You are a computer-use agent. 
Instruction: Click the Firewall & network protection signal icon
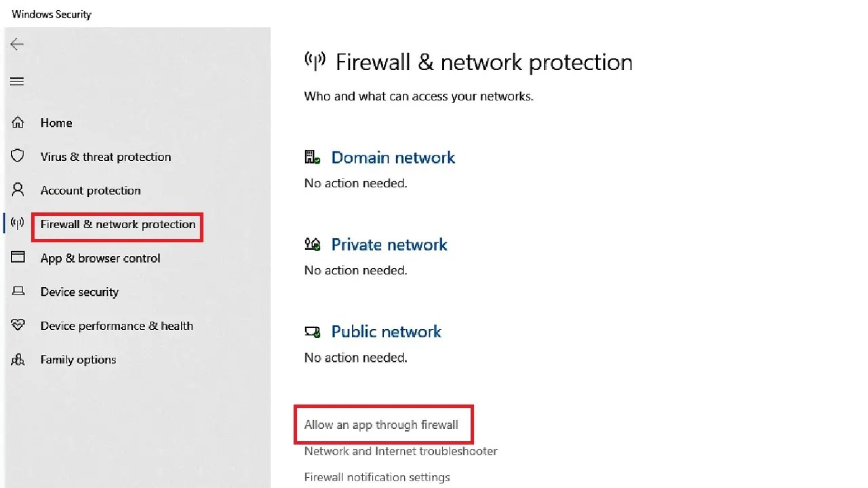coord(17,223)
